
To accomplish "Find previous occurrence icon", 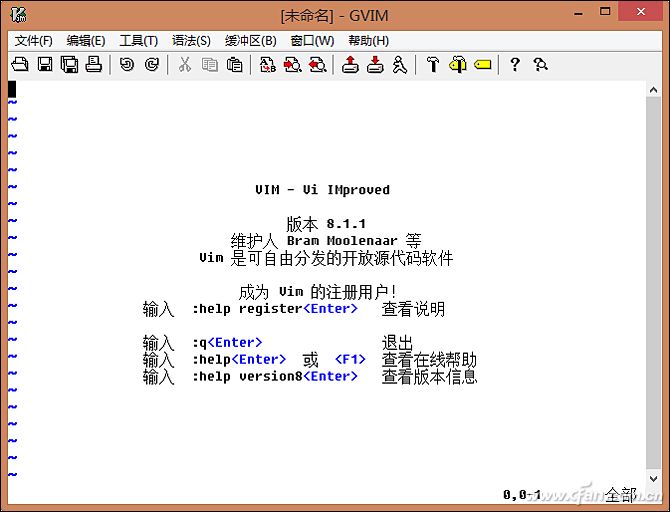I will 317,65.
